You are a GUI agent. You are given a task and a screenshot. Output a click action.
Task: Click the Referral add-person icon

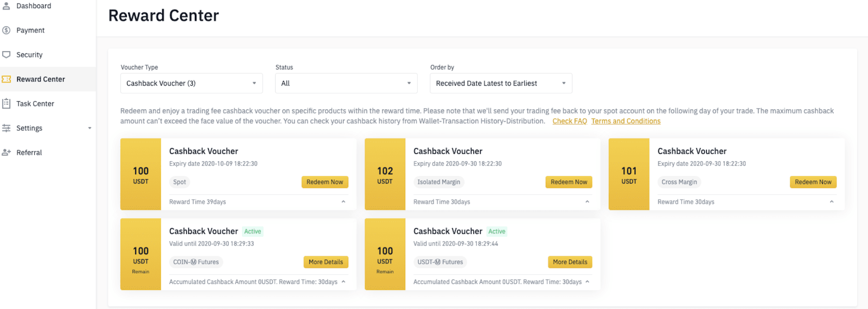point(7,153)
